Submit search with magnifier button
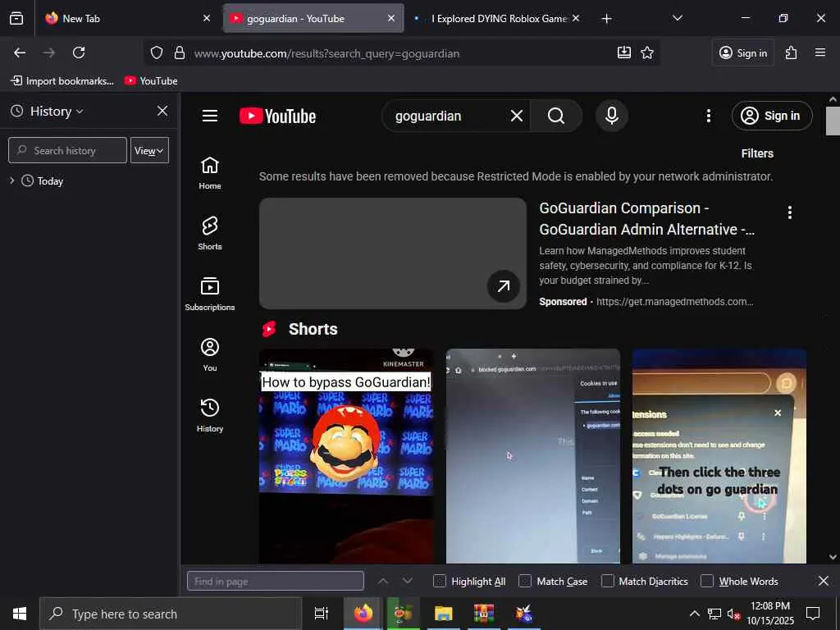840x630 pixels. 556,116
